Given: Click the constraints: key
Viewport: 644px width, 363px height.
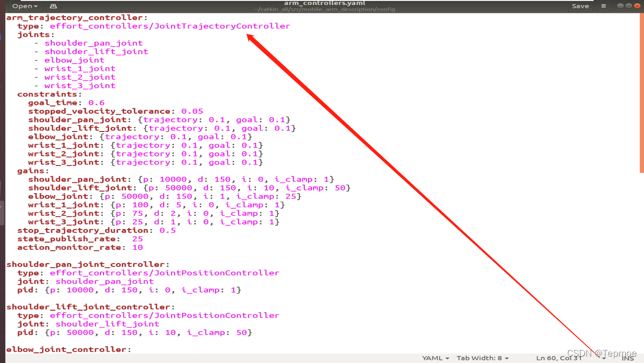Looking at the screenshot, I should pos(50,94).
